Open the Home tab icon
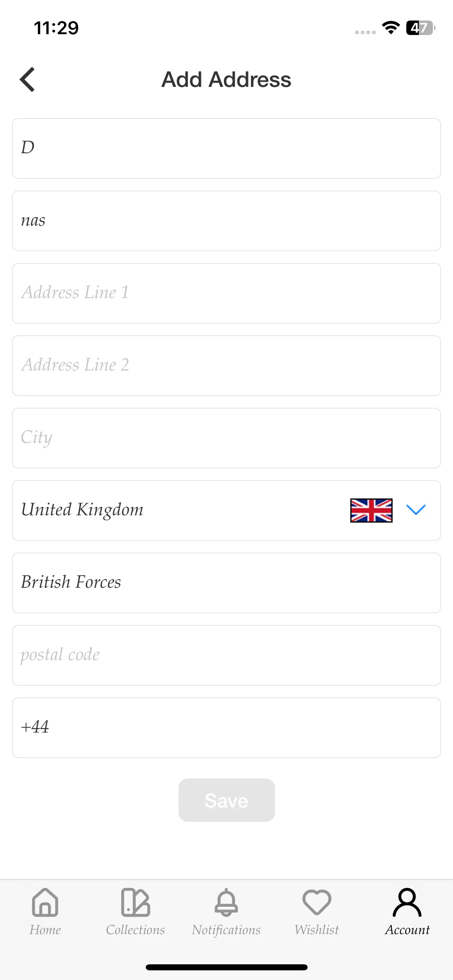 45,902
